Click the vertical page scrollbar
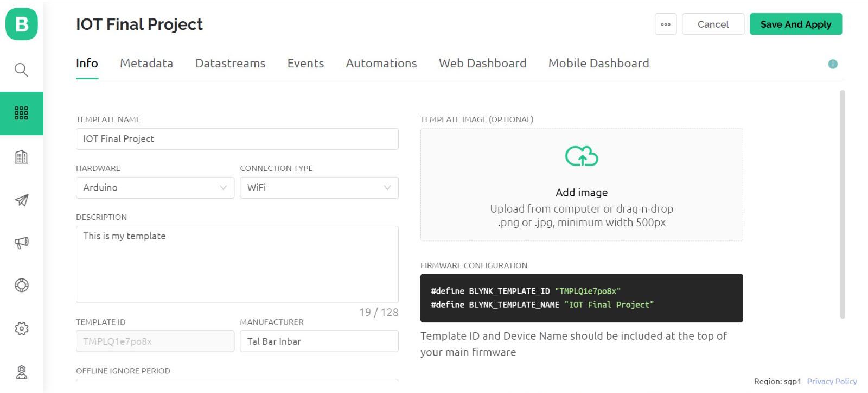 (x=843, y=204)
